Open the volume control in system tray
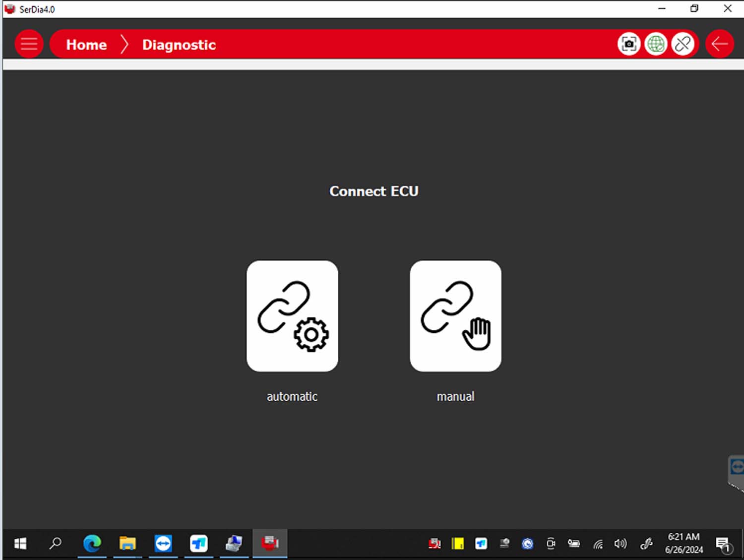Screen dimensions: 744x560 (620, 544)
